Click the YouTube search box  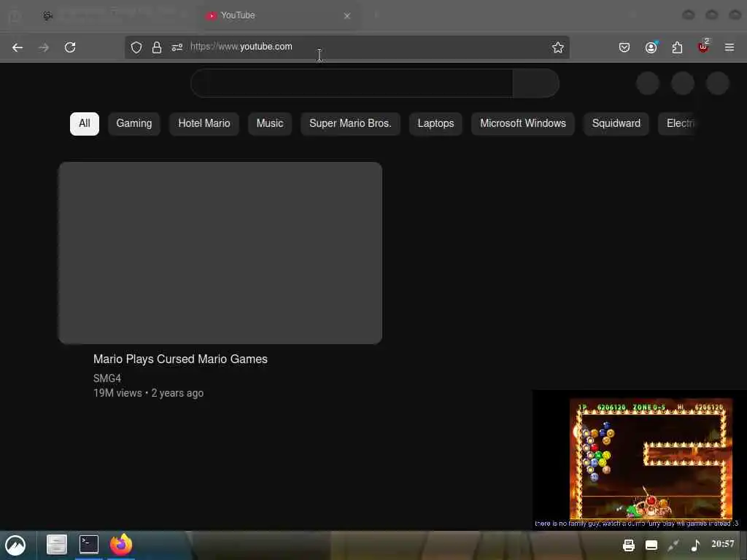(352, 83)
